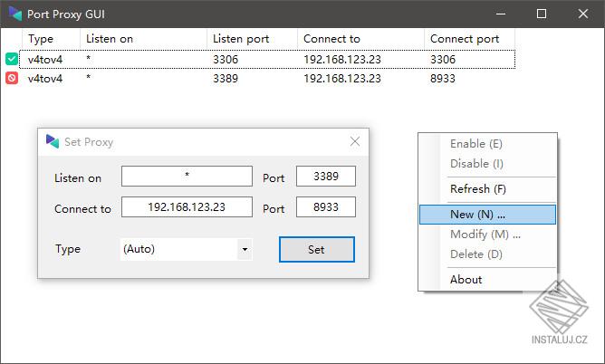The image size is (605, 364).
Task: Click connect port cell 8933 in the table
Action: pos(443,78)
